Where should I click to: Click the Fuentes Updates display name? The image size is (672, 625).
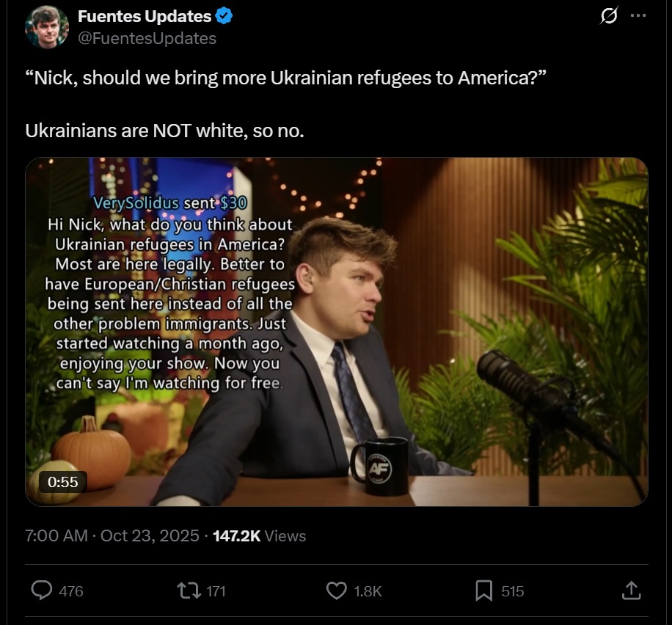tap(145, 16)
